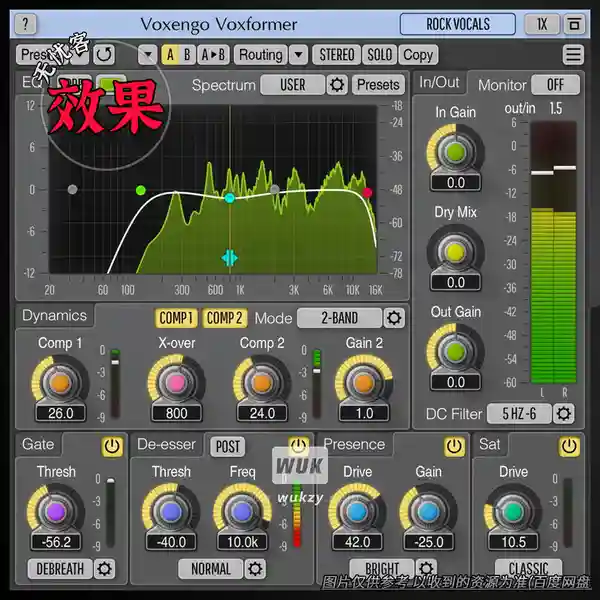Open Gate DEBREATH settings gear
Viewport: 600px width, 600px height.
tap(104, 569)
